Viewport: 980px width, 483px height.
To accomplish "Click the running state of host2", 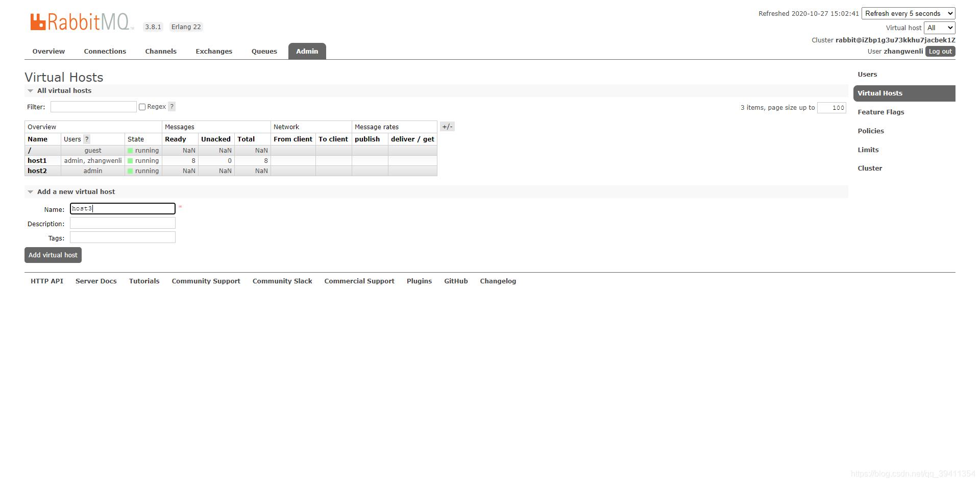I will (143, 171).
